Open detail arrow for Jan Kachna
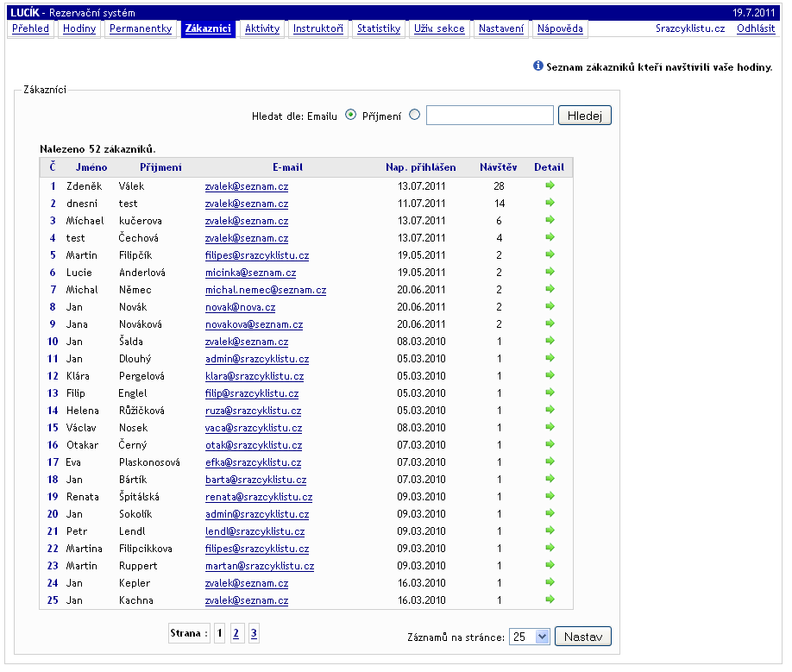Screen dimensions: 792x672 [550, 600]
